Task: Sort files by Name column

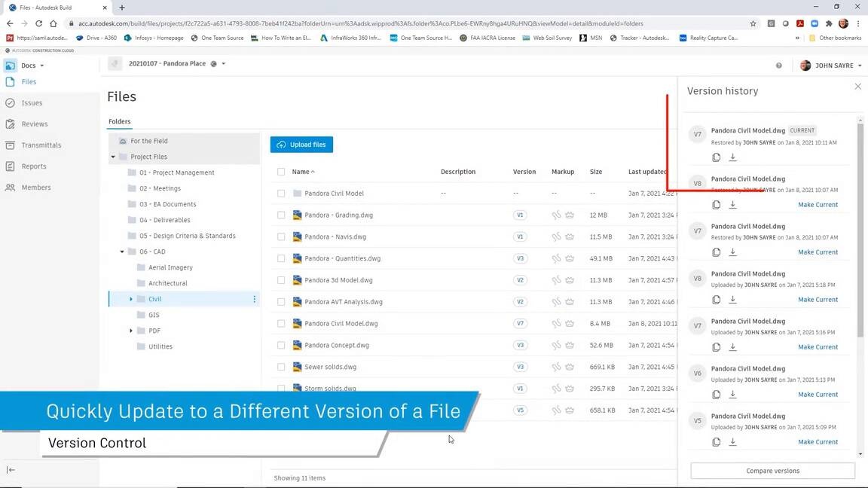Action: tap(304, 172)
